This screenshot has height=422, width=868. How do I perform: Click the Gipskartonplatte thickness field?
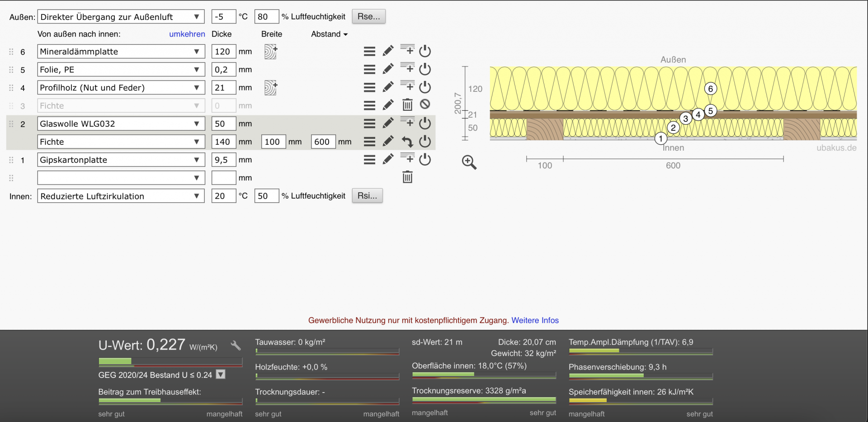(223, 160)
